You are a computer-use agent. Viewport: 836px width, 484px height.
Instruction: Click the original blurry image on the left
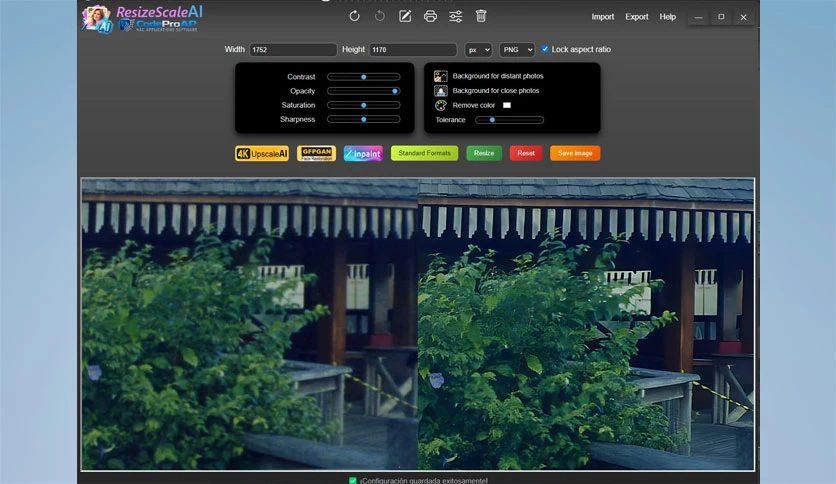pyautogui.click(x=250, y=324)
